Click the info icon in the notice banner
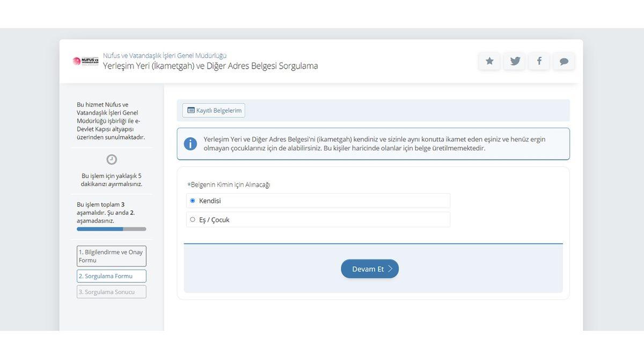This screenshot has width=644, height=362. pyautogui.click(x=190, y=143)
